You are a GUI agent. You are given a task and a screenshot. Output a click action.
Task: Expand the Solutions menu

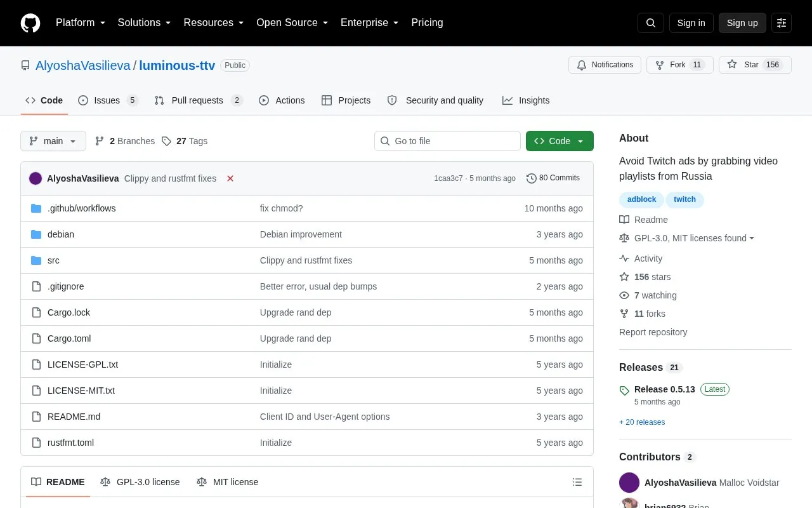144,23
